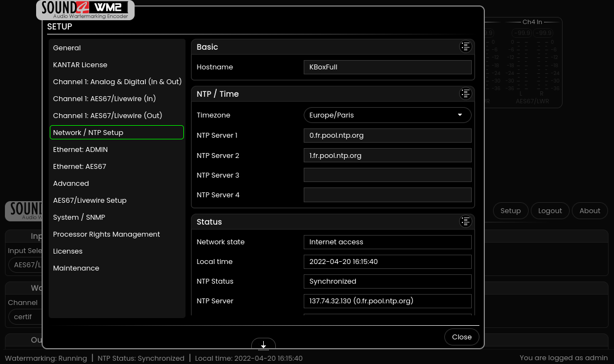Click the Local time field 2022-04-20 16:15:40
The height and width of the screenshot is (364, 614).
[x=387, y=262]
